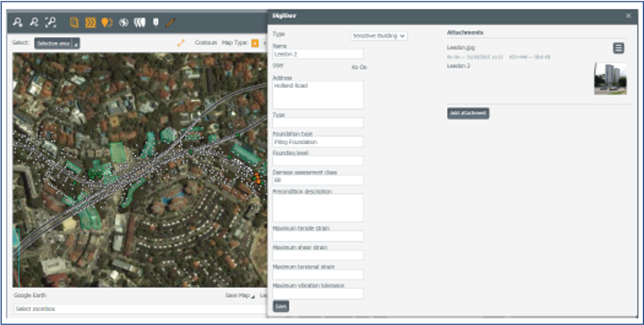Click the Ko Oo user value
This screenshot has height=325, width=644.
359,67
